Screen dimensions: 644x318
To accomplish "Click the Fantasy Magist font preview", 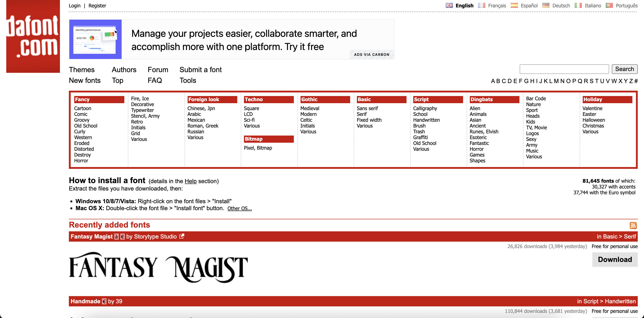I will point(158,267).
